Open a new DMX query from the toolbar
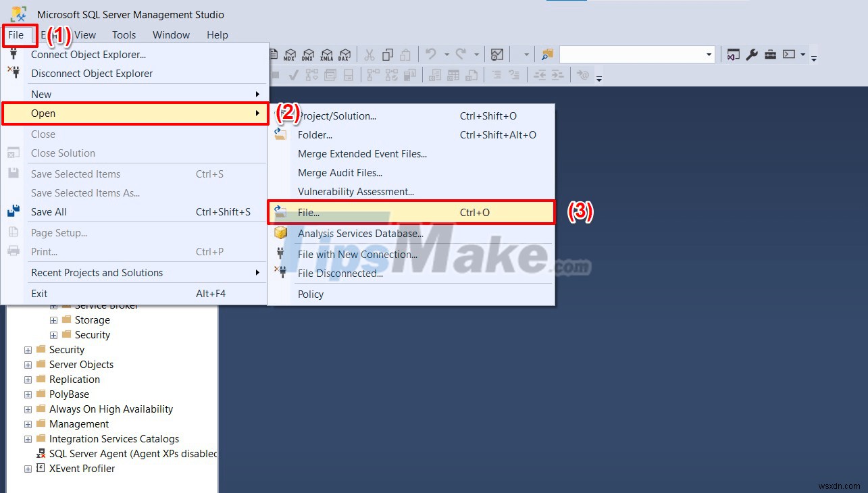The height and width of the screenshot is (493, 868). tap(309, 55)
